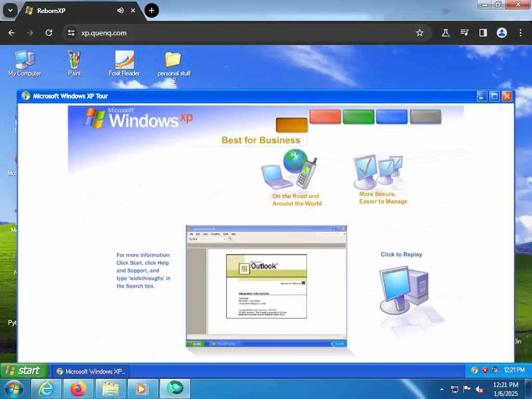Open media player from taskbar

click(142, 389)
